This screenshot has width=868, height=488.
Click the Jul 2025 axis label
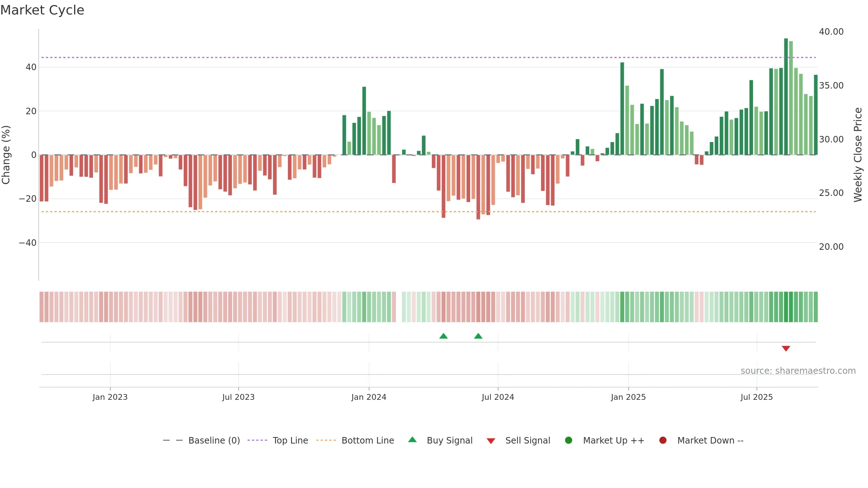pos(757,397)
